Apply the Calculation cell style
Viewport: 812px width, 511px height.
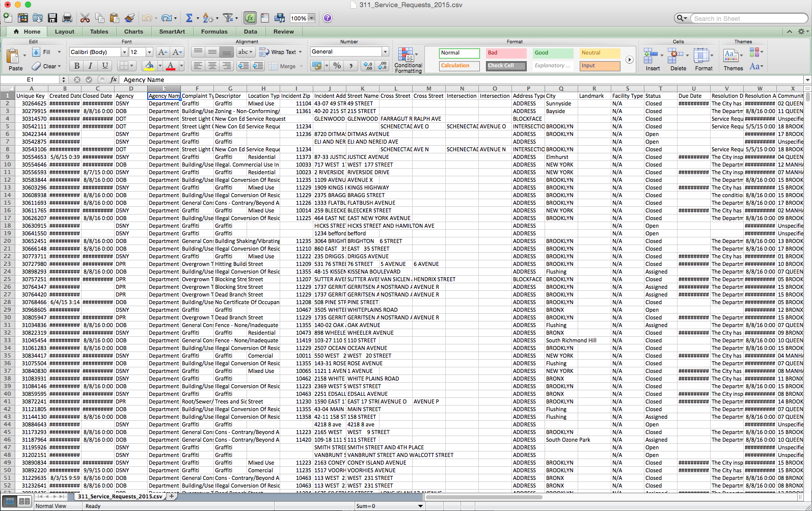[x=459, y=66]
